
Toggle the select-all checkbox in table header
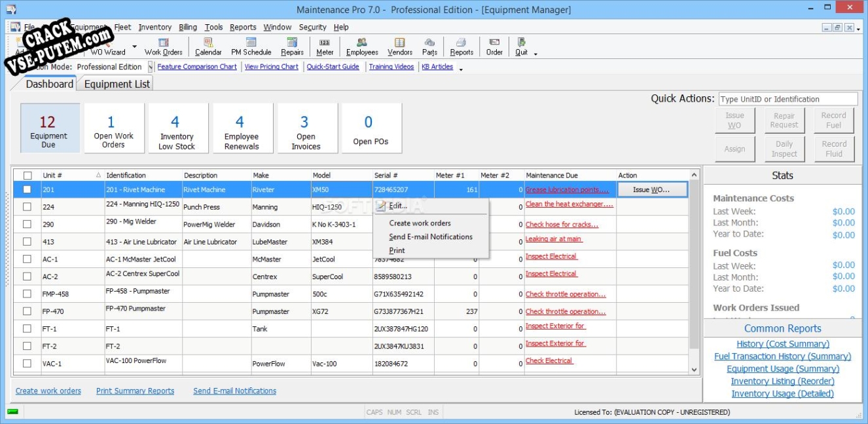tap(27, 176)
